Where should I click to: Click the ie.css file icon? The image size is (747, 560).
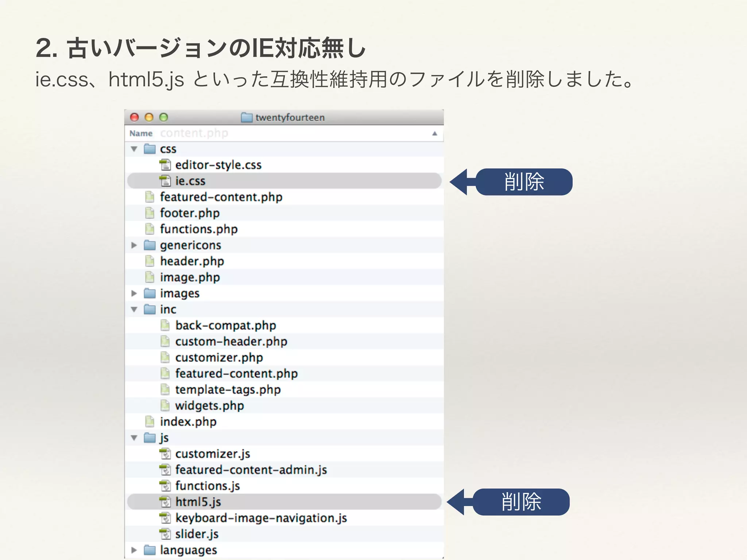click(x=165, y=181)
